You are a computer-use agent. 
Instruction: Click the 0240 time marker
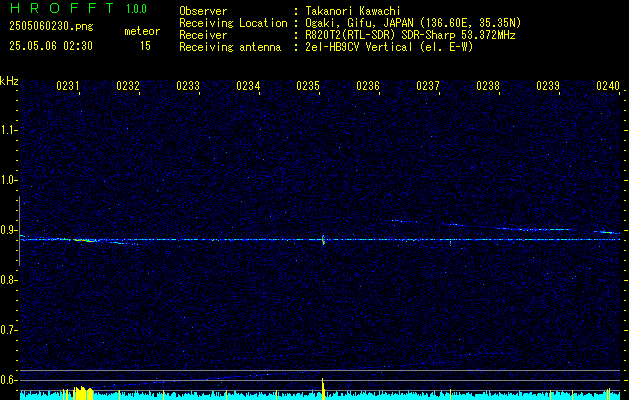608,86
